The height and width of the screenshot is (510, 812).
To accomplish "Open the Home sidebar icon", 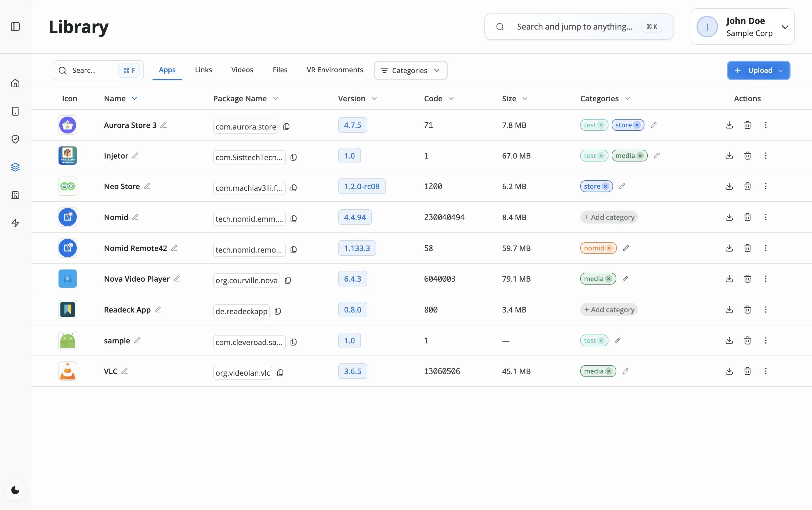I will click(15, 83).
